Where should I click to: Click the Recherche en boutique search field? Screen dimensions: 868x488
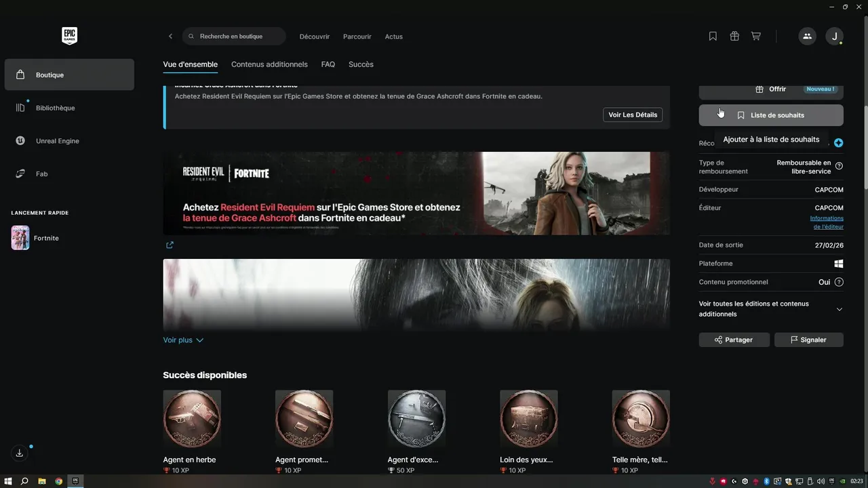pos(234,37)
